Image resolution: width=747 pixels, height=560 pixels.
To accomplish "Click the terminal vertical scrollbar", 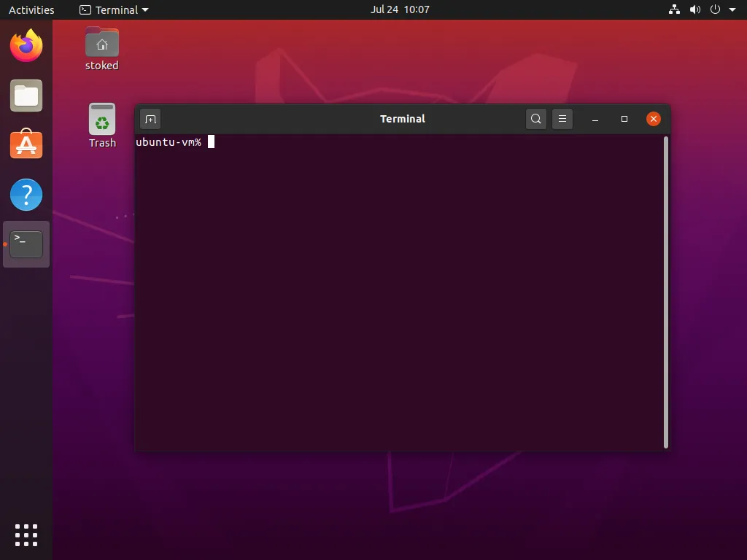I will [665, 292].
